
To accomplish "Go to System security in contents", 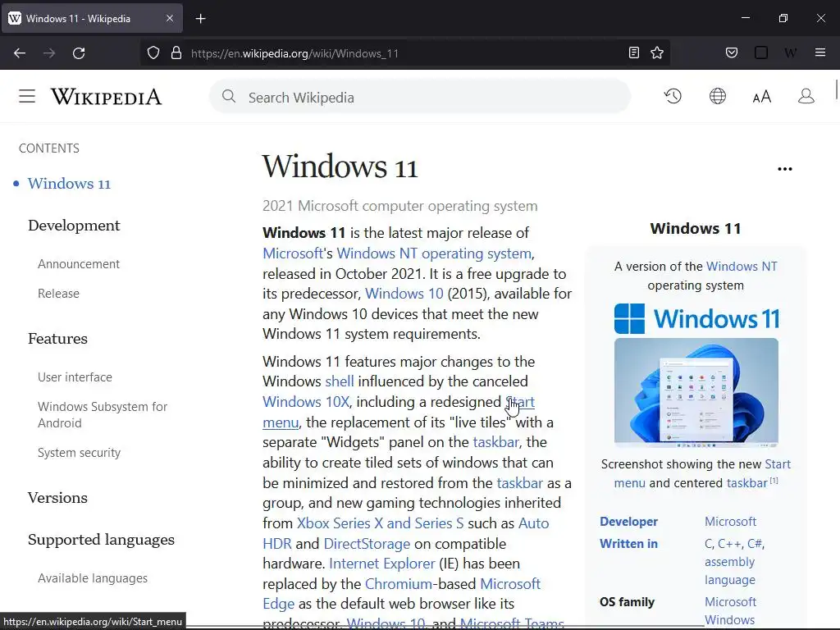I will click(80, 453).
